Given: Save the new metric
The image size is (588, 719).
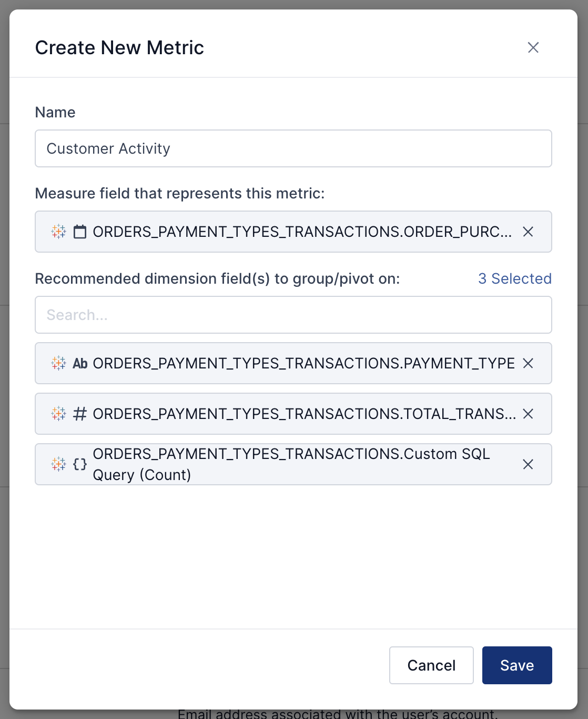Looking at the screenshot, I should (x=516, y=665).
